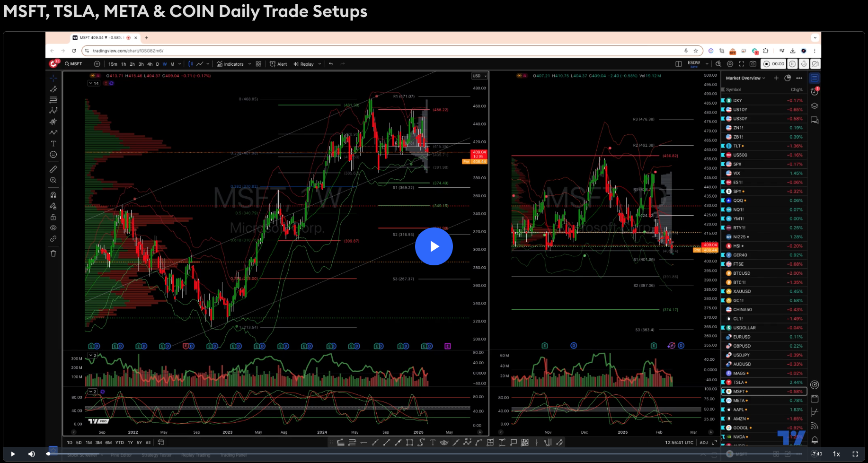Click the compare or add symbol plus icon
The width and height of the screenshot is (868, 463).
tap(97, 64)
